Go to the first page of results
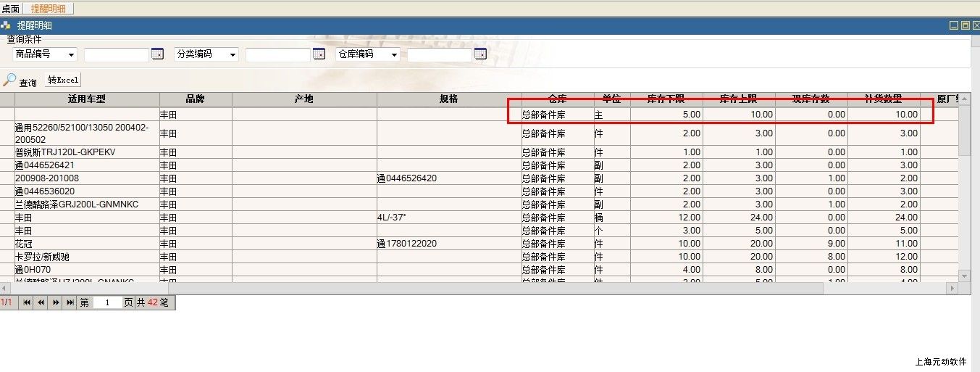Screen dimensions: 980x372 [27, 302]
